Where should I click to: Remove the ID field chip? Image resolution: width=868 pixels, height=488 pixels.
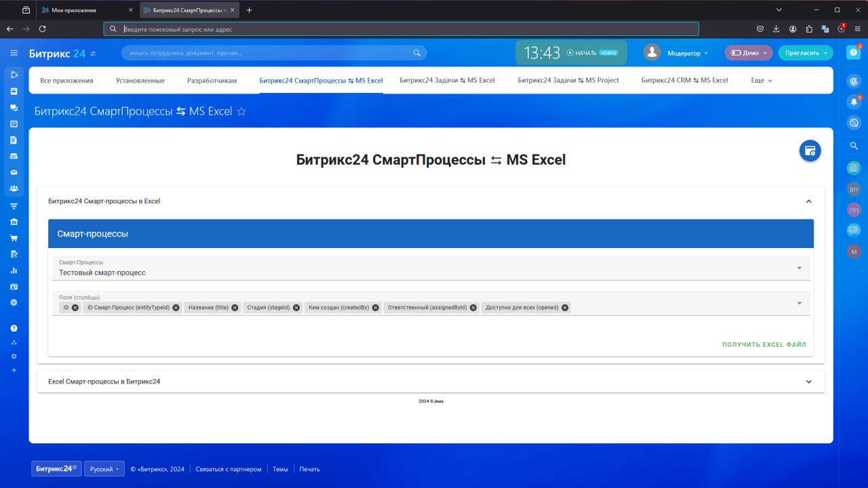click(x=75, y=308)
